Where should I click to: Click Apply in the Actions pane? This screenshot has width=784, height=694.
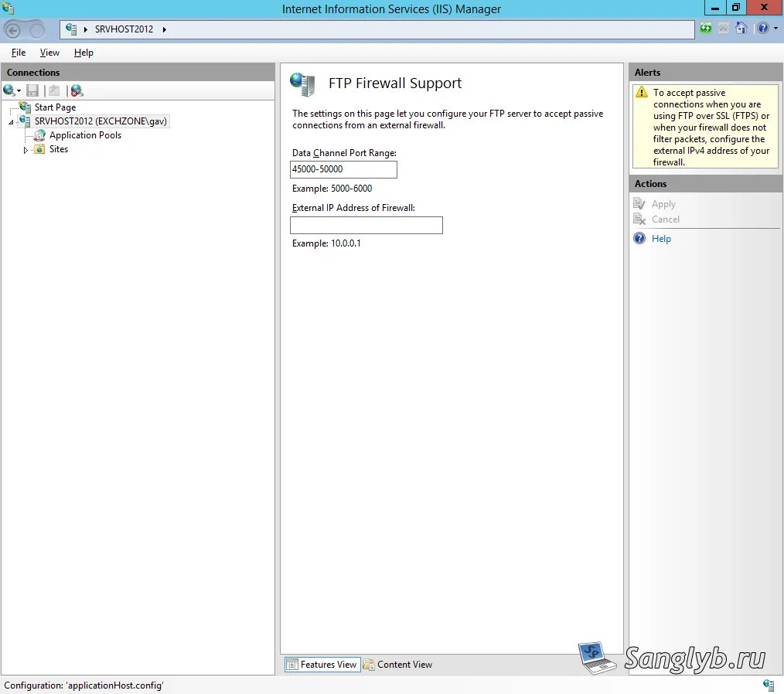(663, 204)
